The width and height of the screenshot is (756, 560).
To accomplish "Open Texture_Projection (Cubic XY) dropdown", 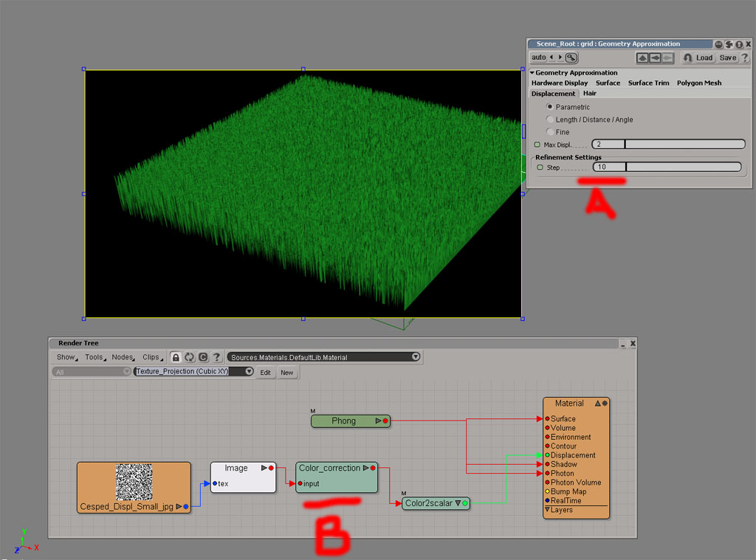I will point(249,371).
